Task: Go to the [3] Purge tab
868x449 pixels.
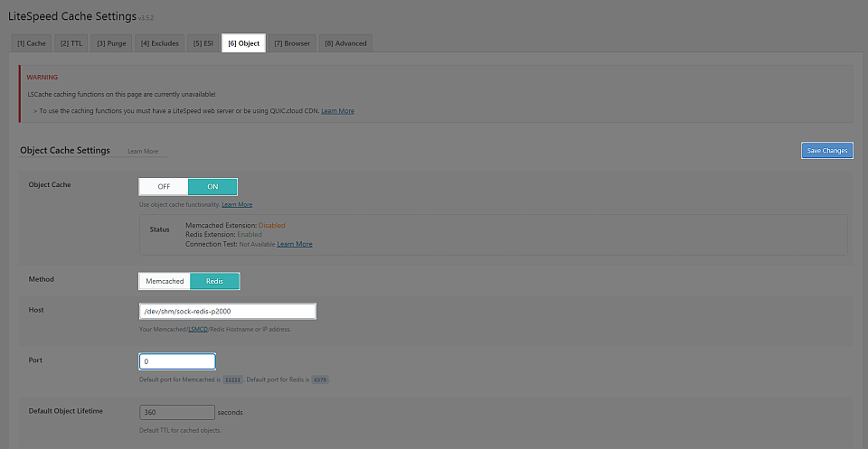Action: pyautogui.click(x=111, y=43)
